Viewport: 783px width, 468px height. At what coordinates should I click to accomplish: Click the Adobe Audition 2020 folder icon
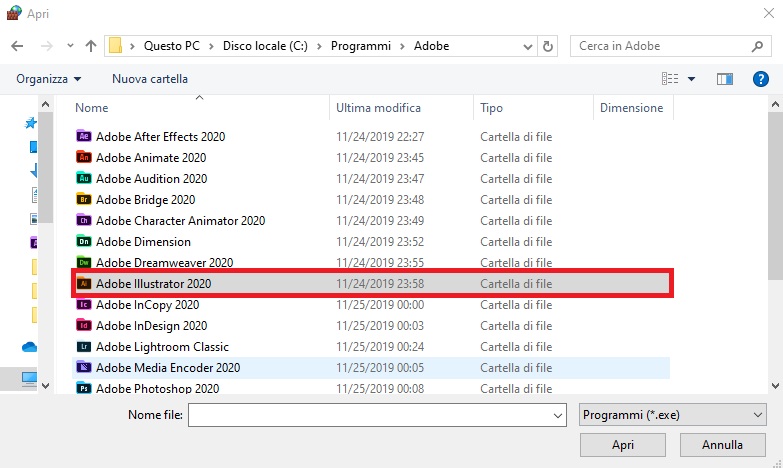pyautogui.click(x=83, y=178)
